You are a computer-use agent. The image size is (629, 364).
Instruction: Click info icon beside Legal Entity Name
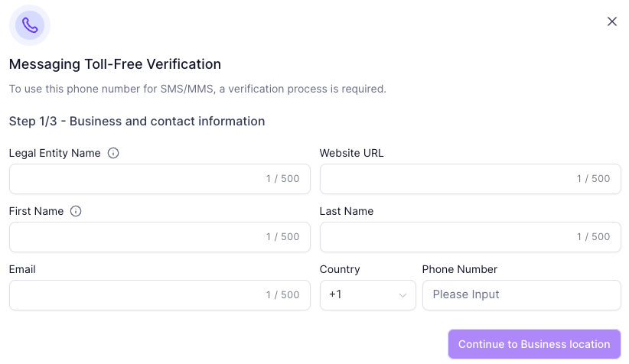coord(113,153)
